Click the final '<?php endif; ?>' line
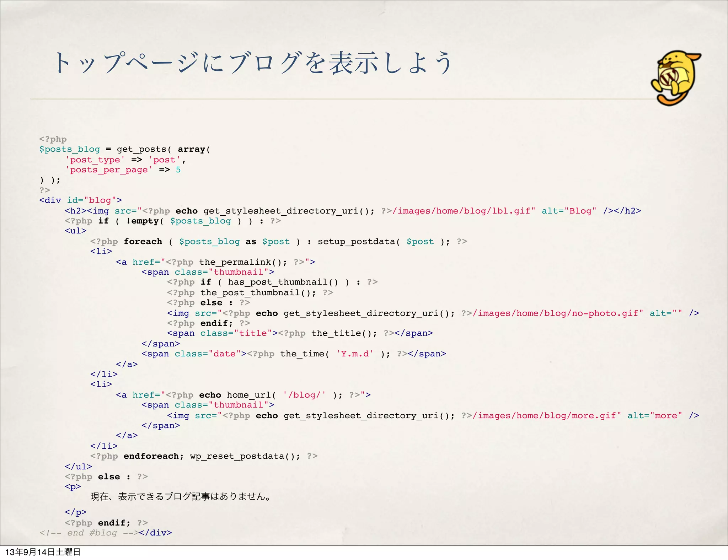Image resolution: width=728 pixels, height=560 pixels. pyautogui.click(x=106, y=523)
